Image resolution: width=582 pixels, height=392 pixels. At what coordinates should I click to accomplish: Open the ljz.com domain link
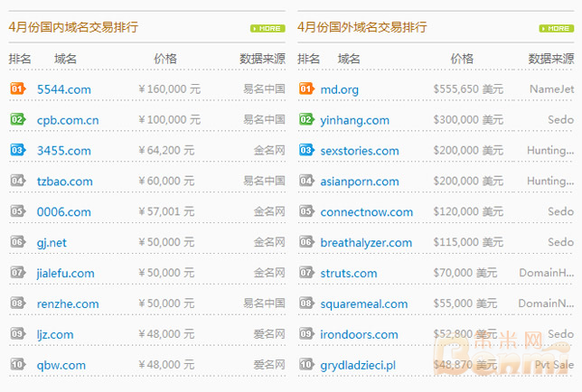pos(55,334)
